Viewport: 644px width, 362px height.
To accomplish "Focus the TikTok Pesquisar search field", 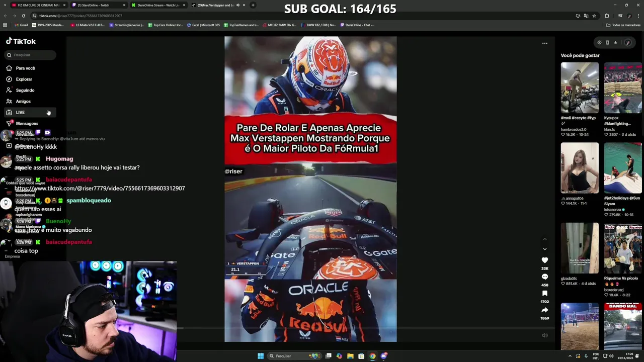I will pos(30,55).
